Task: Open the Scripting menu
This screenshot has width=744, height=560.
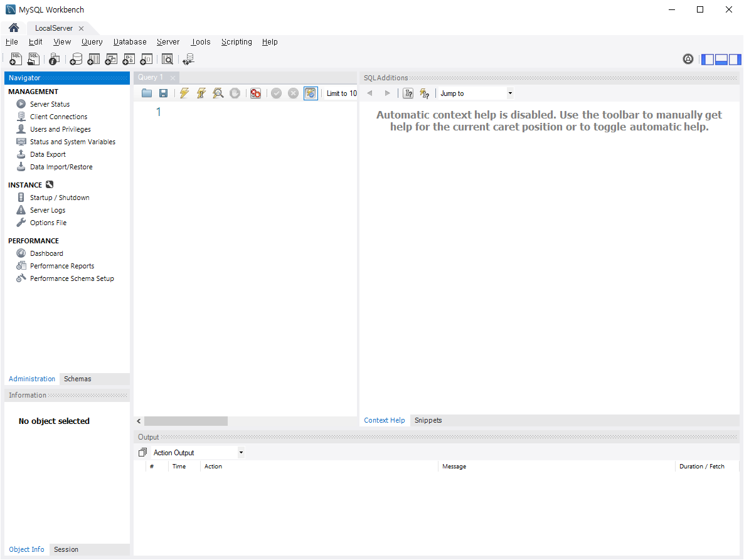Action: 236,42
